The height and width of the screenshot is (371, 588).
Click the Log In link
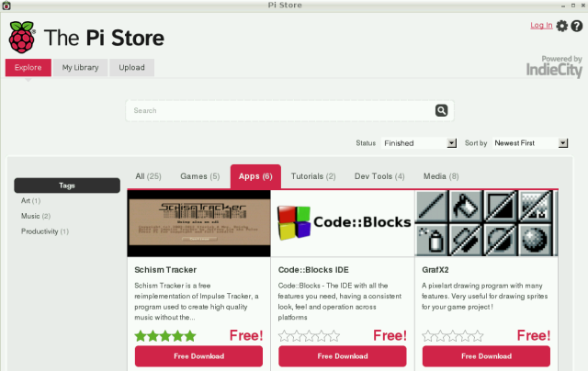pos(541,25)
